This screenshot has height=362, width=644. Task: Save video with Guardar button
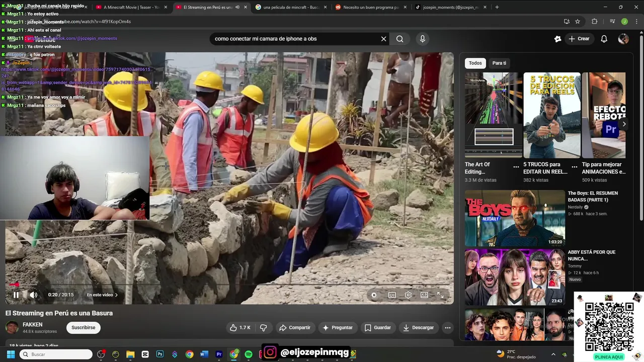point(377,327)
